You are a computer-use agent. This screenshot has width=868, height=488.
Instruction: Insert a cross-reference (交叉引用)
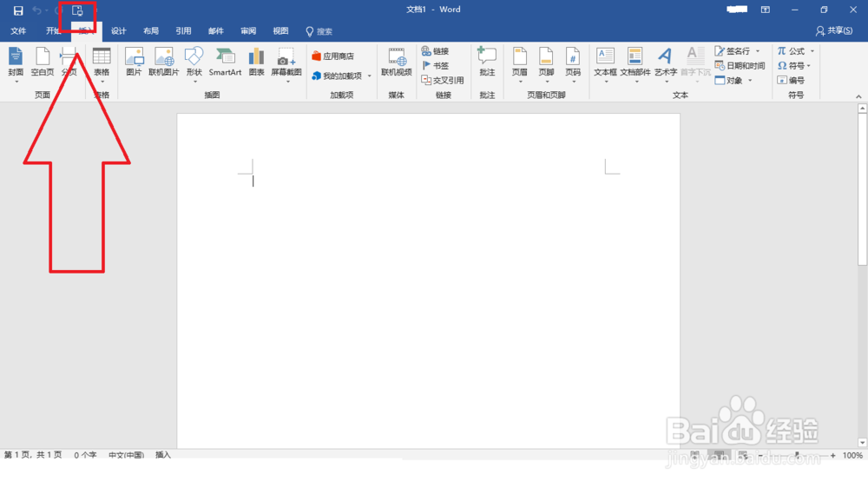coord(443,80)
